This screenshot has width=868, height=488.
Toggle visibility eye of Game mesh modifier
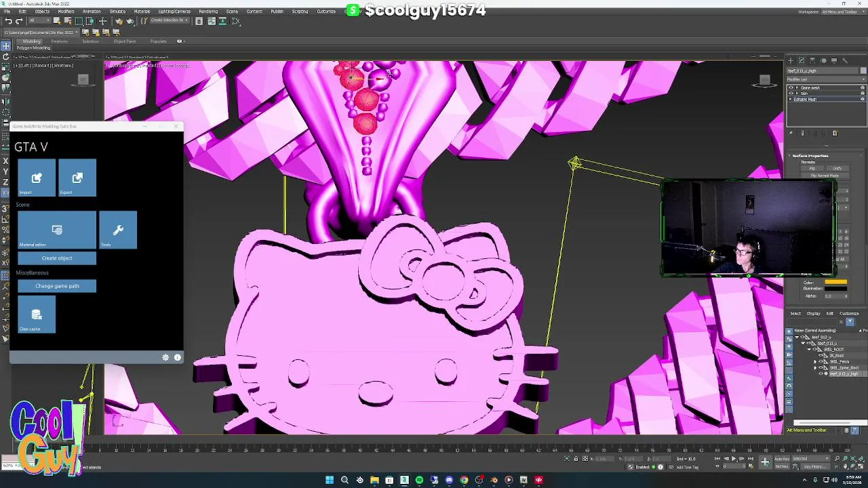click(x=791, y=88)
